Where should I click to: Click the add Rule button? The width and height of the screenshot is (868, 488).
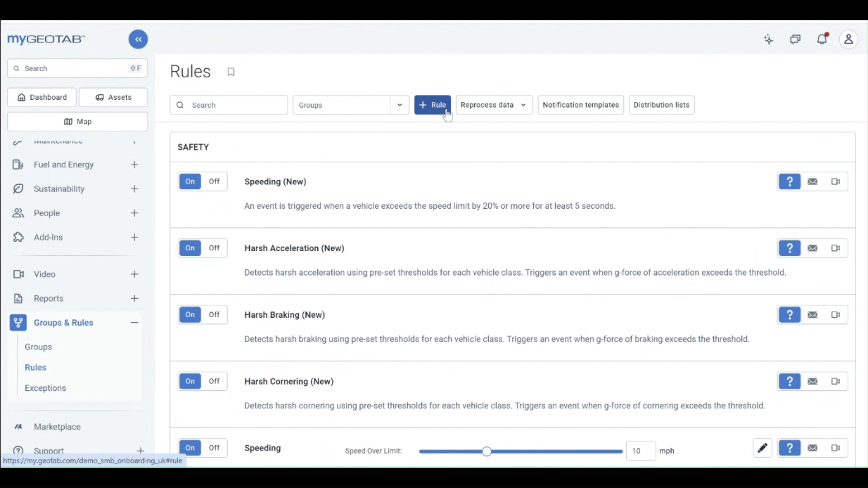coord(432,105)
